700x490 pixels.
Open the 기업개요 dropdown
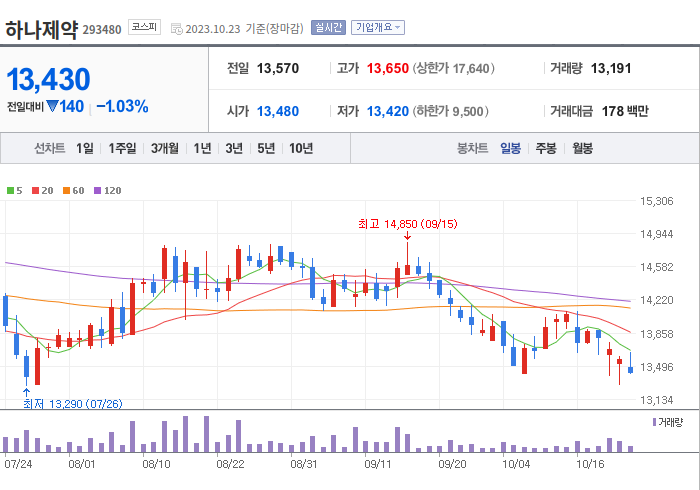[x=378, y=28]
